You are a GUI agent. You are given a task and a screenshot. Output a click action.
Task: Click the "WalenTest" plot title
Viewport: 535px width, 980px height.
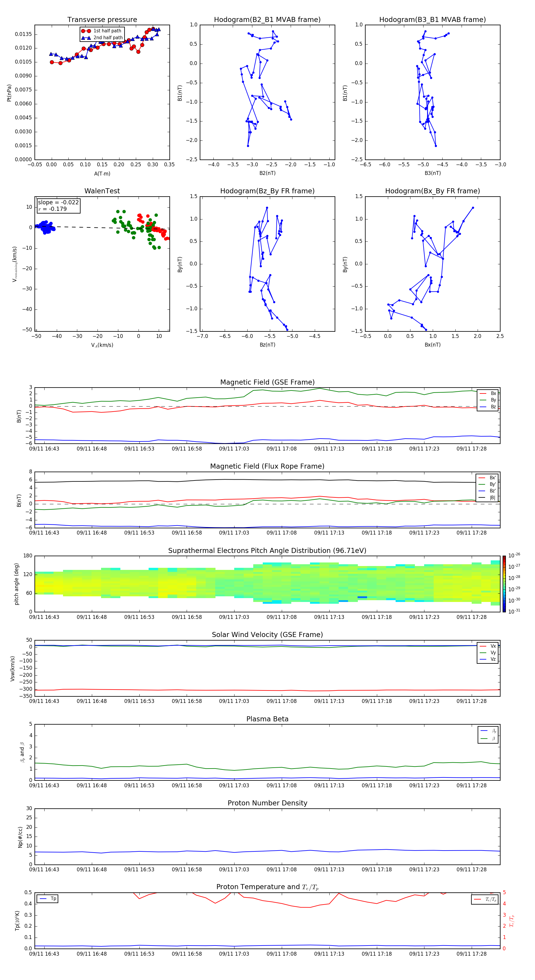(x=102, y=191)
